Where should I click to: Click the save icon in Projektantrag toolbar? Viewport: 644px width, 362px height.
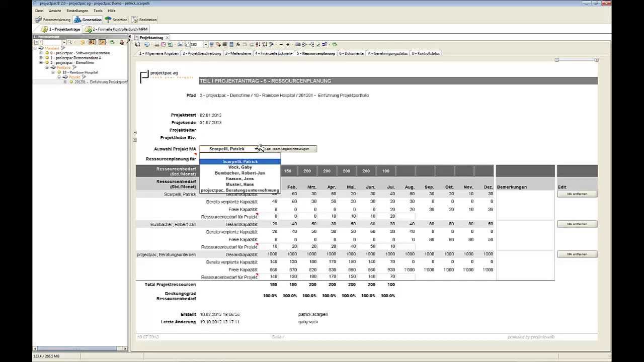point(137,44)
